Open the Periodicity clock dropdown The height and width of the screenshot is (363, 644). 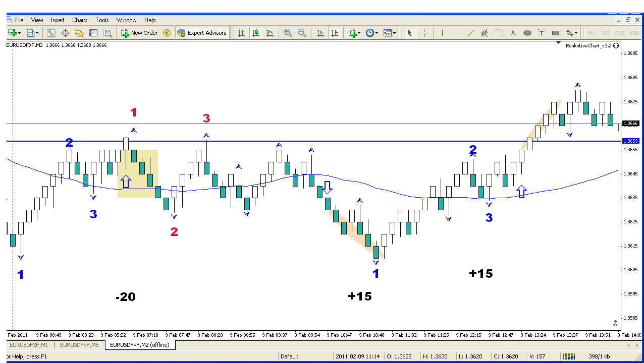[x=371, y=33]
